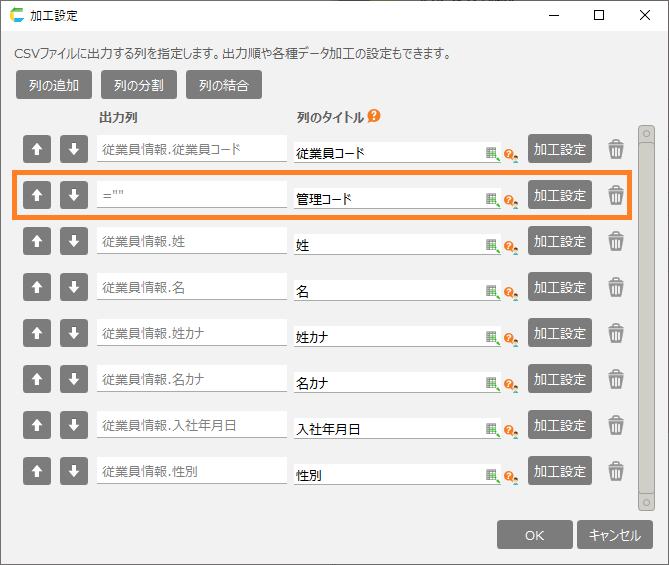669x565 pixels.
Task: Click the help icon beside 列のタイトル header
Action: 374,117
